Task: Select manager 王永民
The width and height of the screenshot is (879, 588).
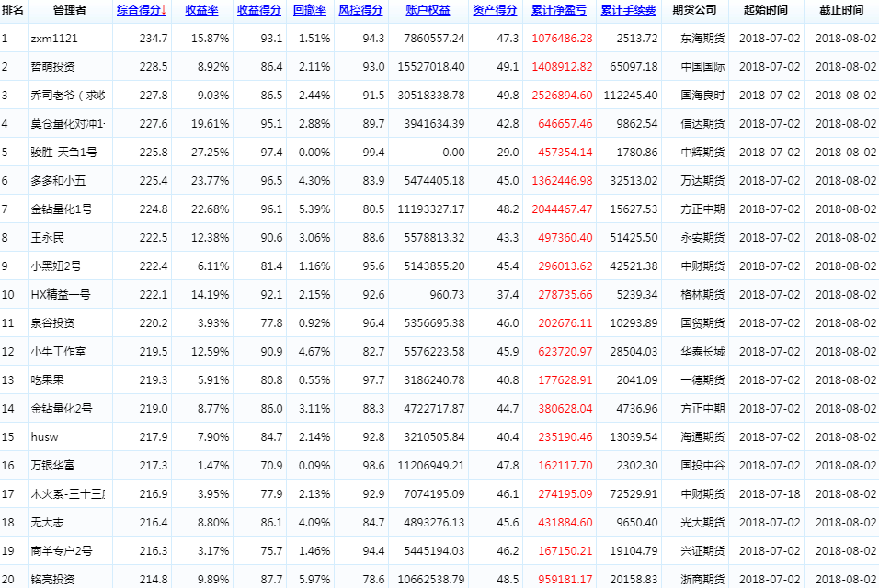Action: (x=48, y=238)
